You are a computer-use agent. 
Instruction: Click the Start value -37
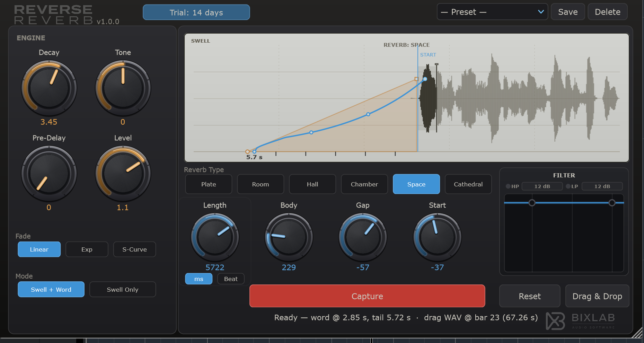click(437, 267)
